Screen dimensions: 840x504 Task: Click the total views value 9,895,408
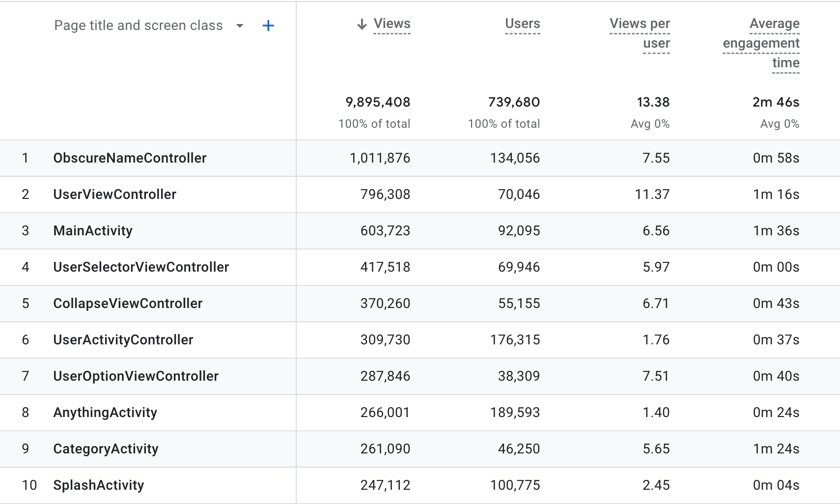point(378,102)
